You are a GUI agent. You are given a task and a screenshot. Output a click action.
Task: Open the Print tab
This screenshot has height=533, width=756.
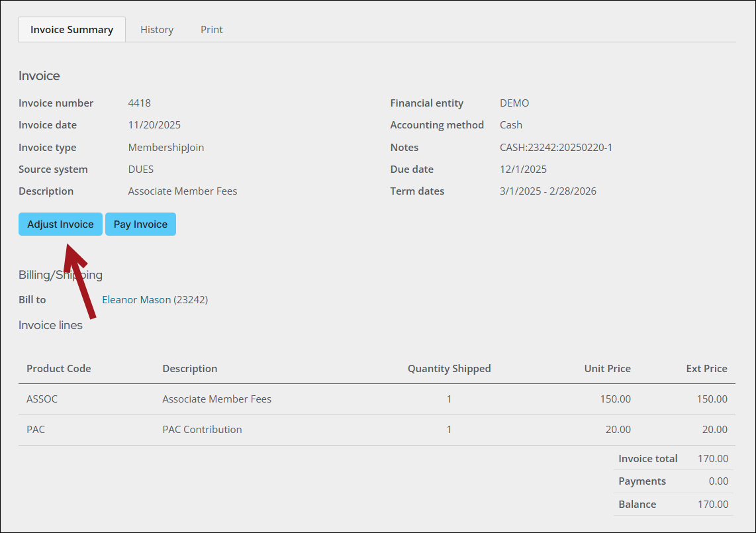(x=212, y=30)
